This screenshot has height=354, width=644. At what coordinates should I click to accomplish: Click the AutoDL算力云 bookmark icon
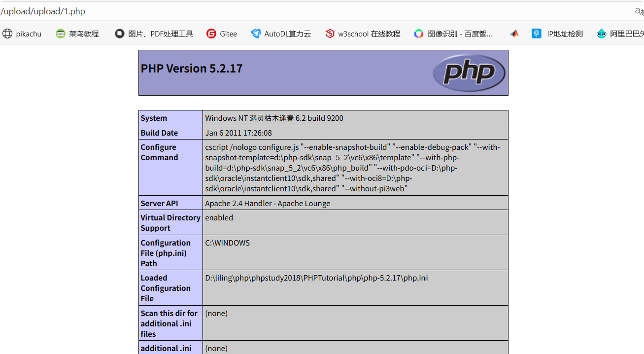[256, 34]
